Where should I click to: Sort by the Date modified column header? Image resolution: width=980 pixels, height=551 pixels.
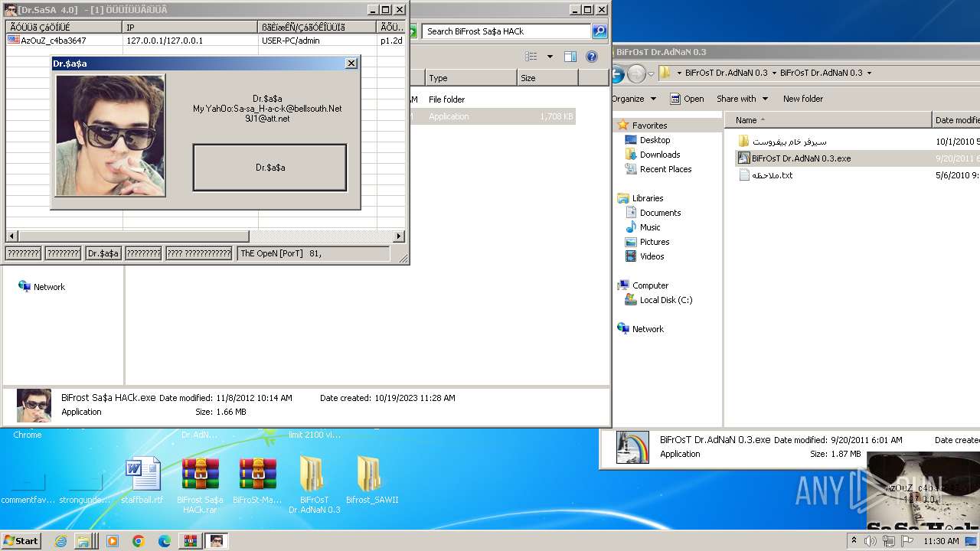tap(956, 120)
